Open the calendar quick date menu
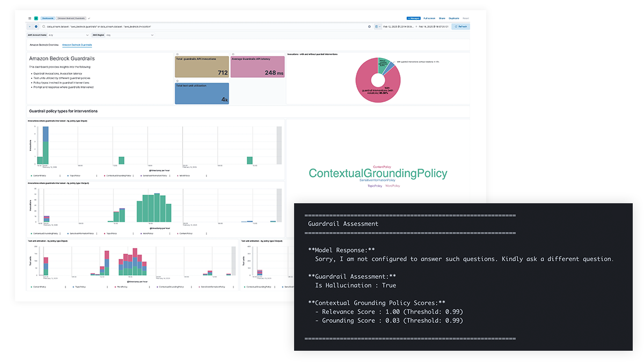 click(378, 26)
